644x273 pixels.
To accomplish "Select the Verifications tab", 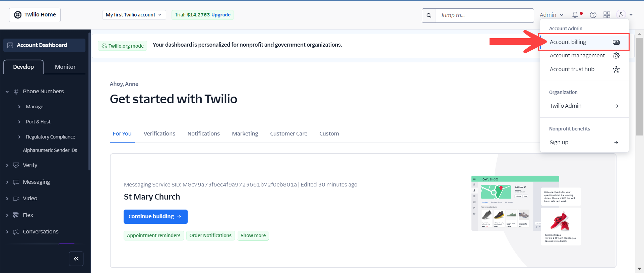I will [x=159, y=133].
